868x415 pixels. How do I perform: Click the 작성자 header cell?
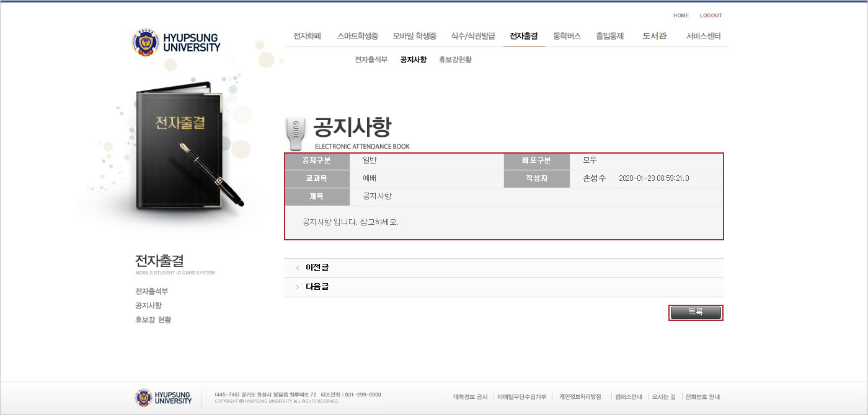point(537,179)
